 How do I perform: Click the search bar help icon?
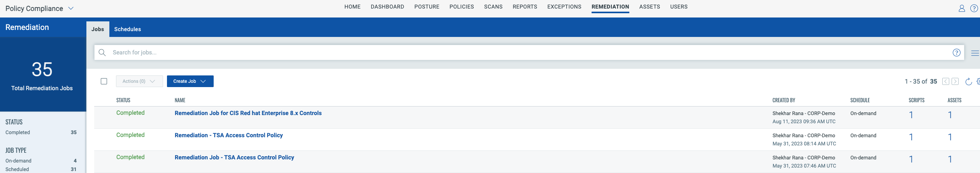tap(956, 53)
